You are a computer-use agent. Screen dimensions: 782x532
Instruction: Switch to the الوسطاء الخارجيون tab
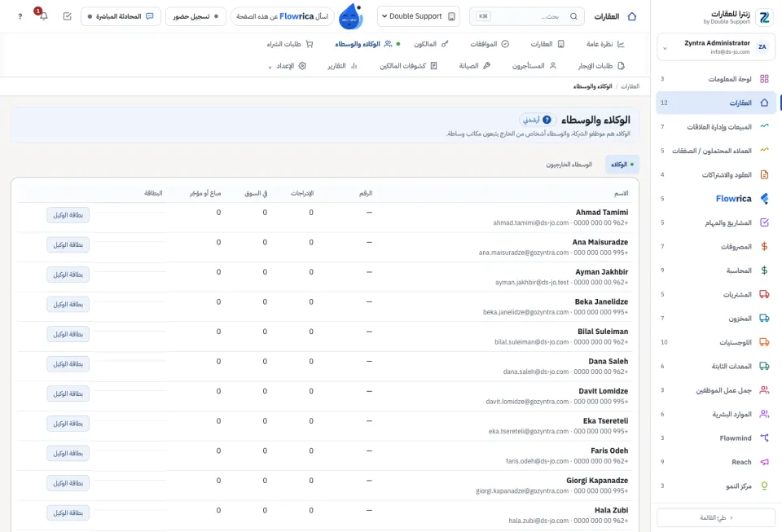click(569, 165)
